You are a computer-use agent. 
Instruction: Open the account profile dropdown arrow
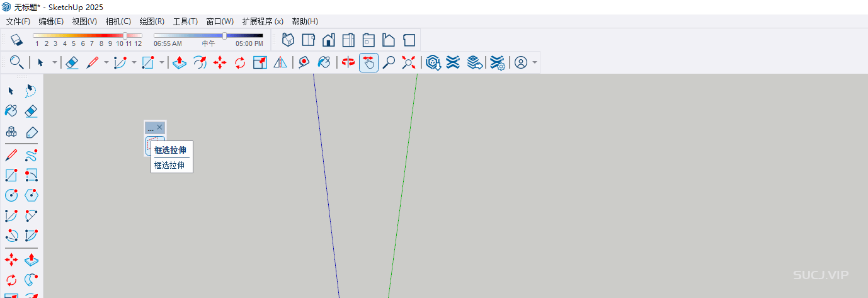[535, 62]
